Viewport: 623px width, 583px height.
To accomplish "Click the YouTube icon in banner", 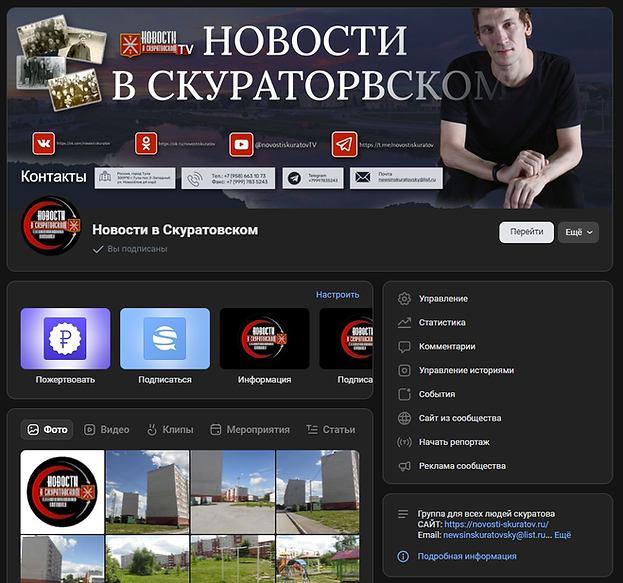I will point(241,144).
